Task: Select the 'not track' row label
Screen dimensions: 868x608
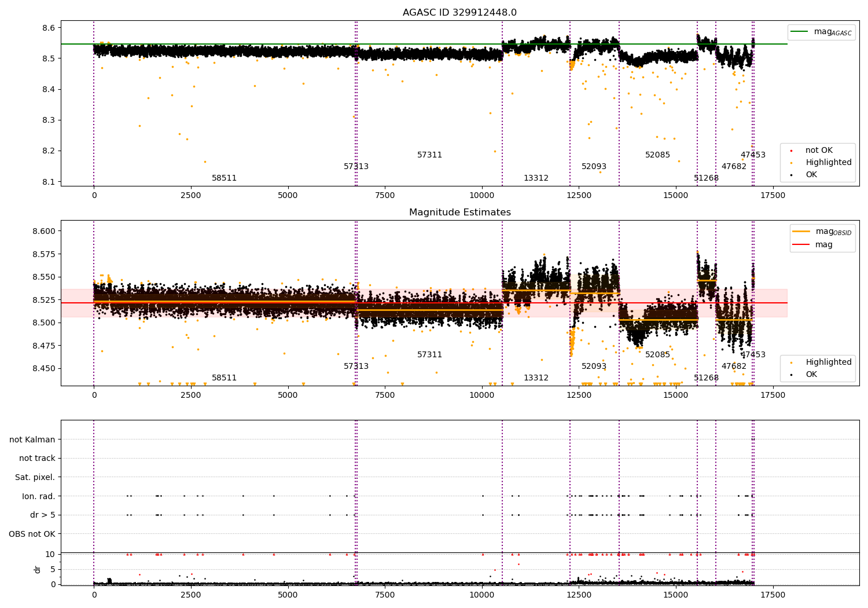Action: (x=37, y=458)
